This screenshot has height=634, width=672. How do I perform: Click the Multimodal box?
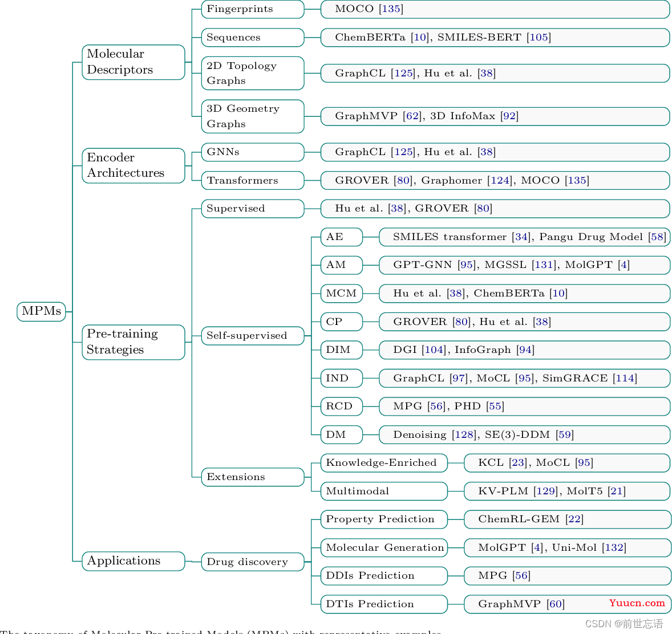pyautogui.click(x=384, y=491)
